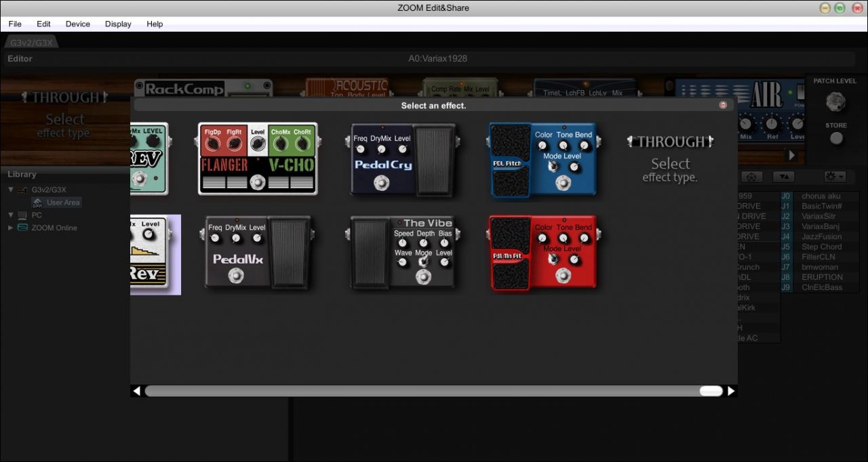Open the Edit menu
Viewport: 868px width, 462px height.
pos(43,24)
